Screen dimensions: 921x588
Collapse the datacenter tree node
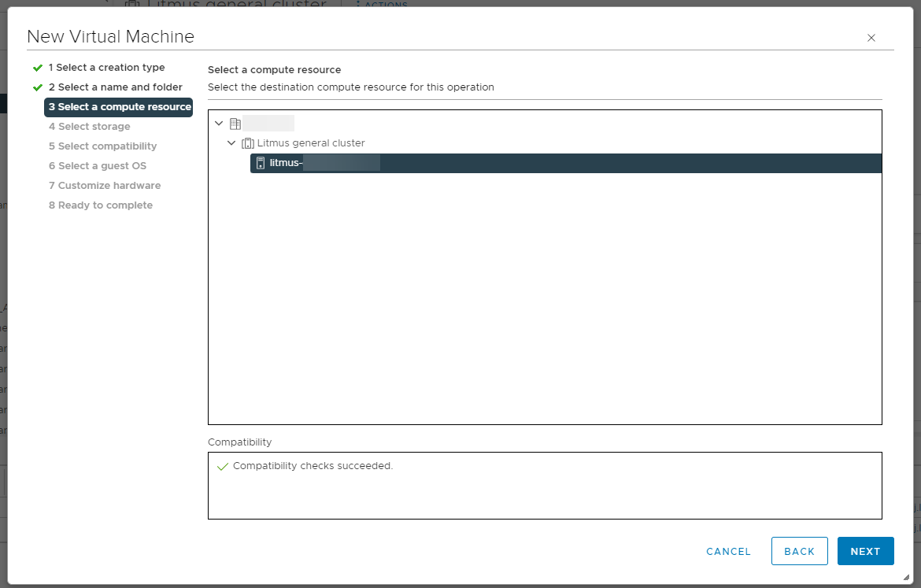point(219,123)
